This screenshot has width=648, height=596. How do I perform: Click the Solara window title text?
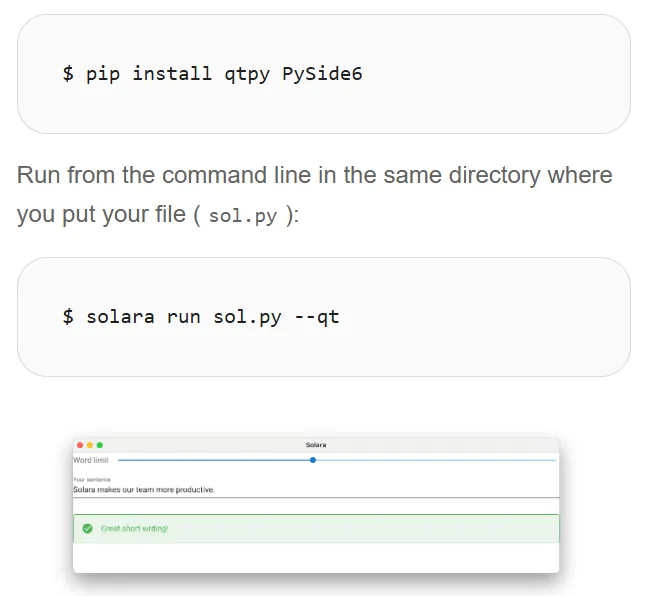[x=316, y=444]
